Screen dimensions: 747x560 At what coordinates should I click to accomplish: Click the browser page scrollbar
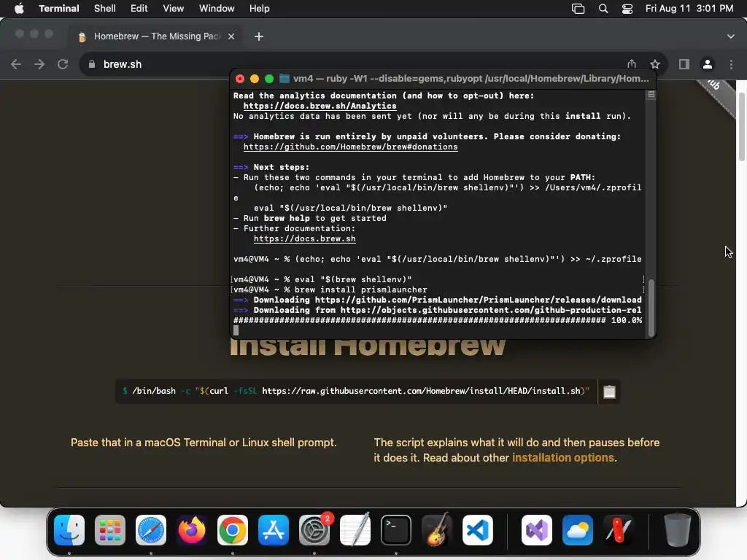tap(742, 127)
